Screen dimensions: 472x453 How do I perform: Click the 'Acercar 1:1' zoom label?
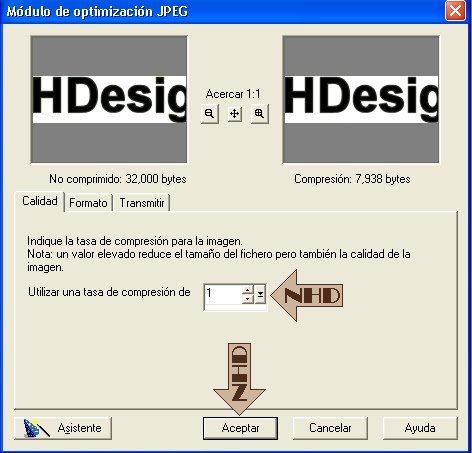pyautogui.click(x=233, y=94)
